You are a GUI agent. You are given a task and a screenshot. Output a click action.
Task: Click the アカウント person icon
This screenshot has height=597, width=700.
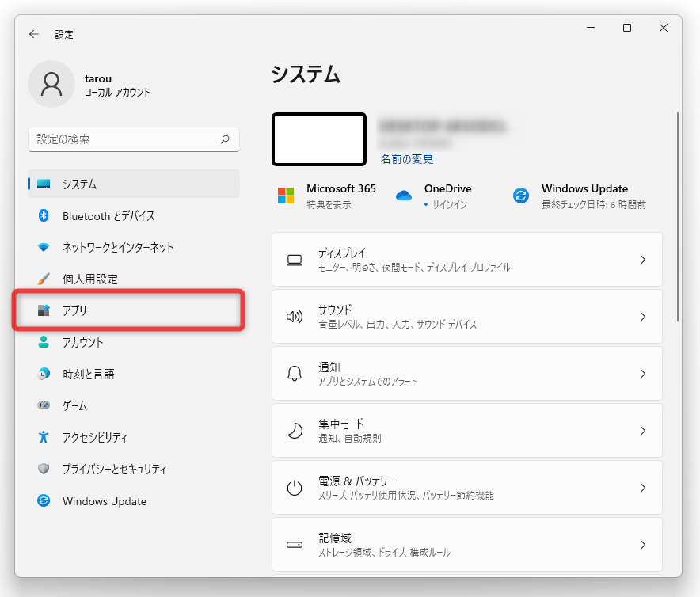(44, 342)
